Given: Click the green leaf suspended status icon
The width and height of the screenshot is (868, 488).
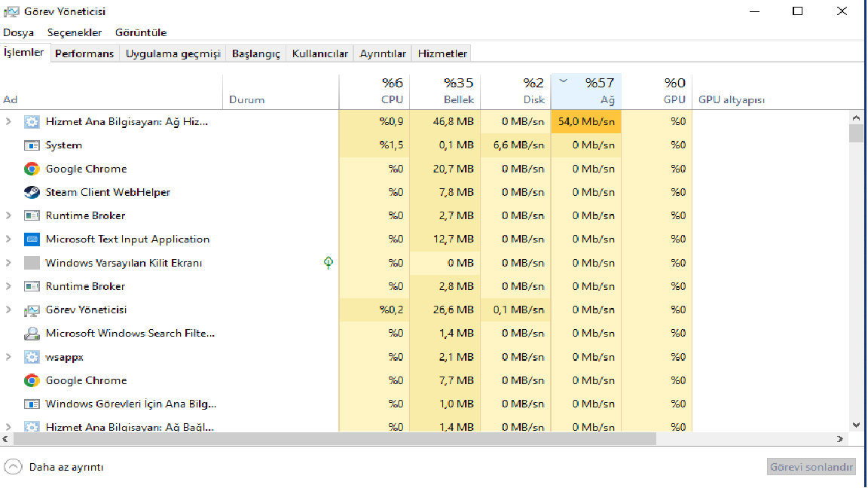Looking at the screenshot, I should click(329, 263).
